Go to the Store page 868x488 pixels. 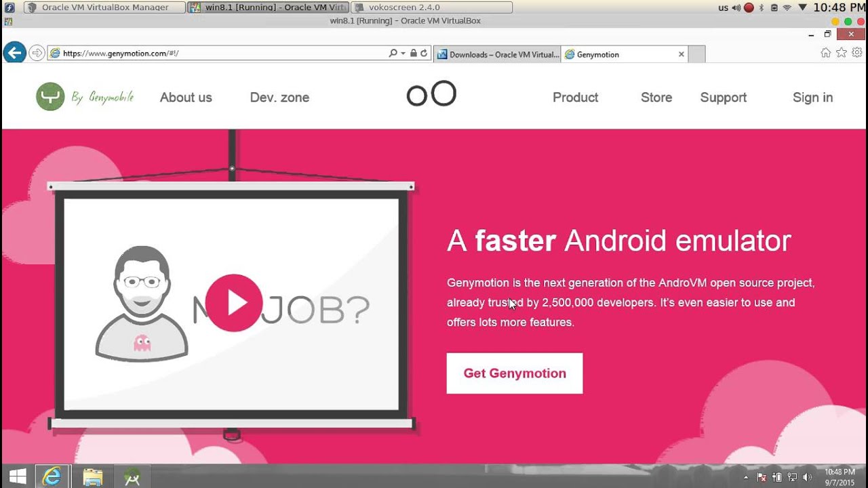[x=656, y=98]
